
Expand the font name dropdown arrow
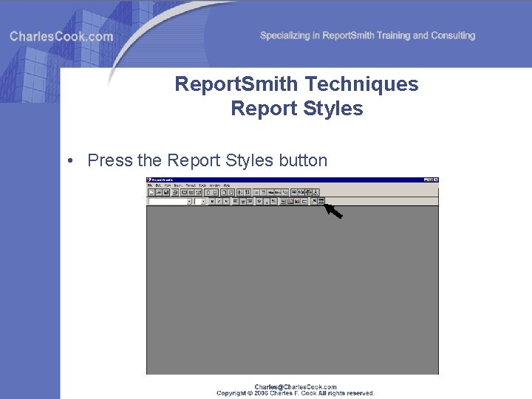click(x=189, y=202)
